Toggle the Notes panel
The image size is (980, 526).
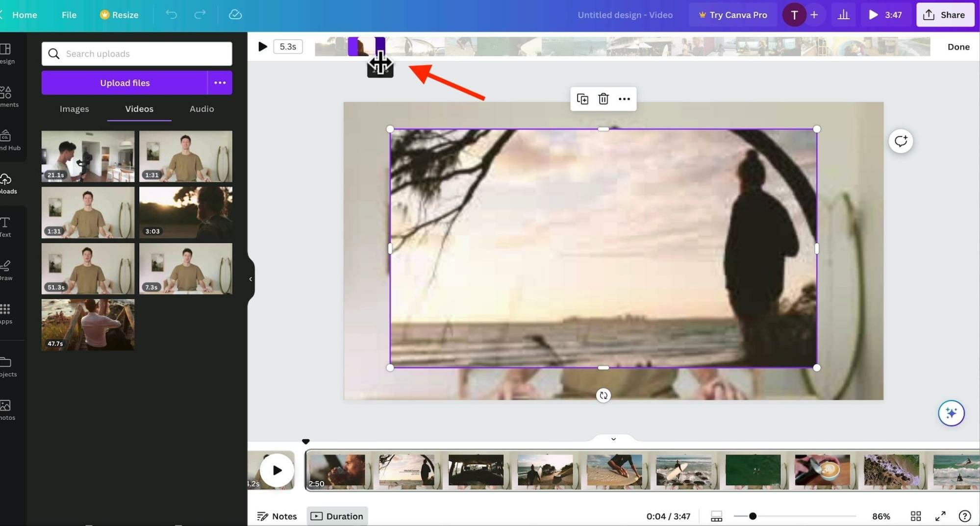[x=277, y=516]
